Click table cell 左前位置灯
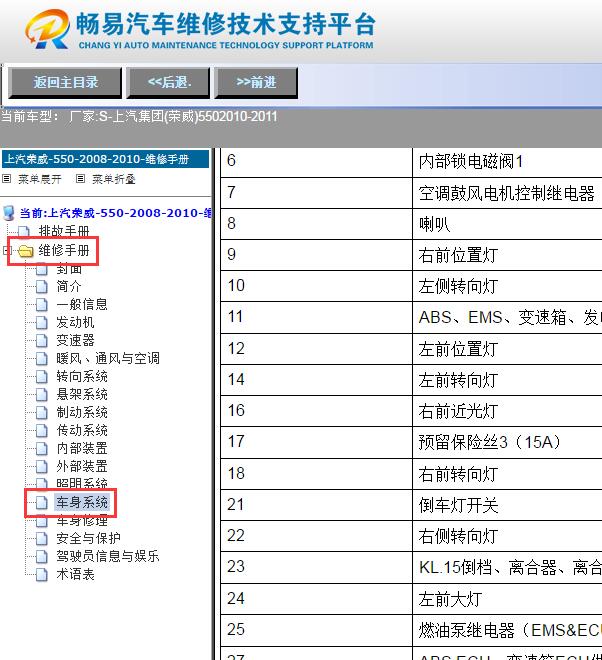The width and height of the screenshot is (602, 660). coord(507,349)
